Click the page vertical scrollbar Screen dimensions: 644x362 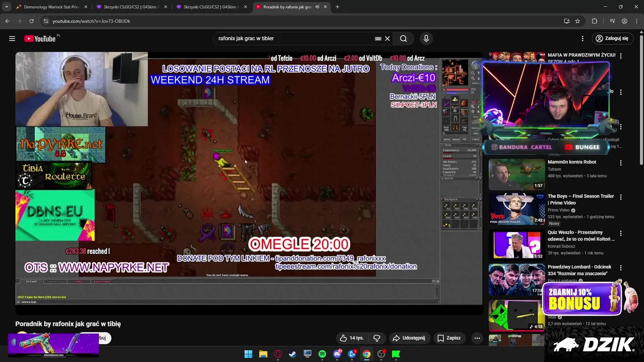pyautogui.click(x=641, y=101)
